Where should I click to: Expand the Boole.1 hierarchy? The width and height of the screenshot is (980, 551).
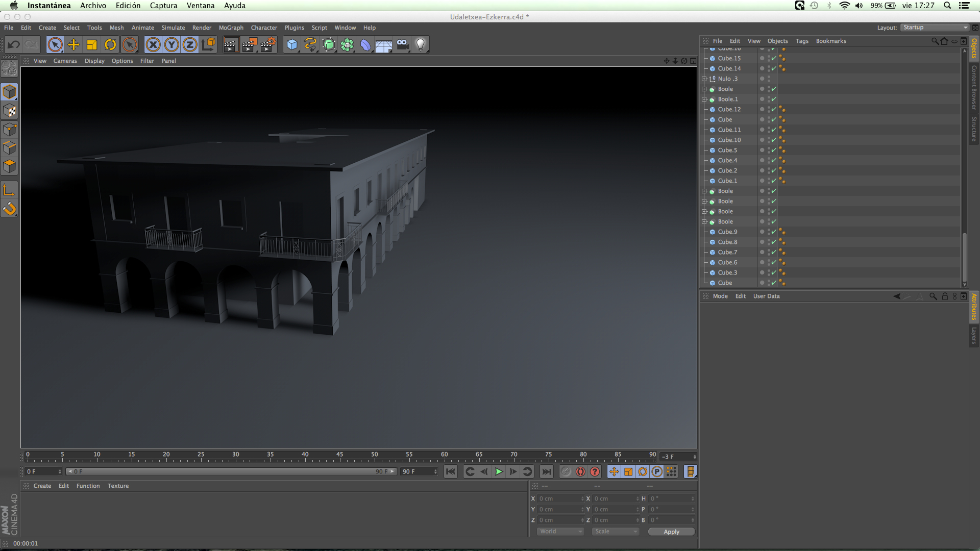[704, 99]
